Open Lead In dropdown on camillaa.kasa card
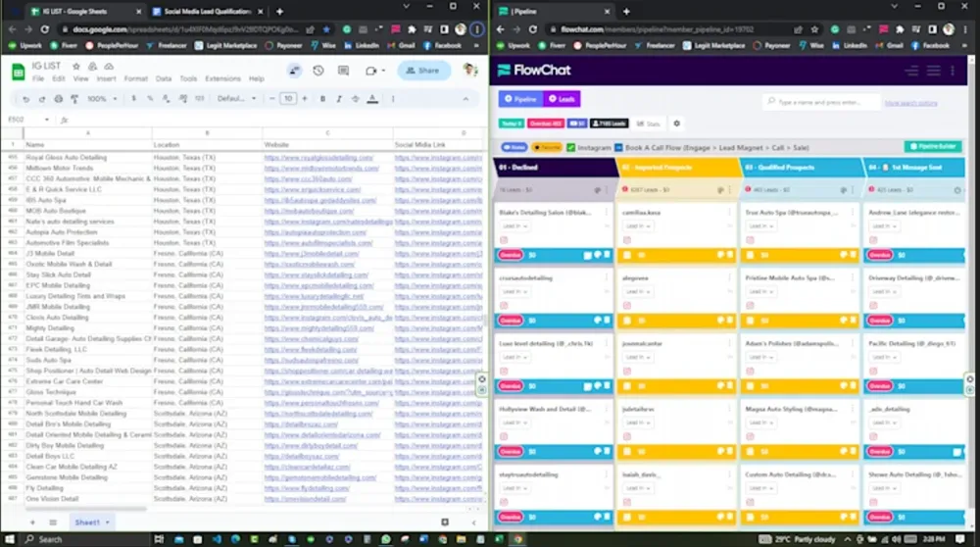This screenshot has width=980, height=547. (638, 226)
